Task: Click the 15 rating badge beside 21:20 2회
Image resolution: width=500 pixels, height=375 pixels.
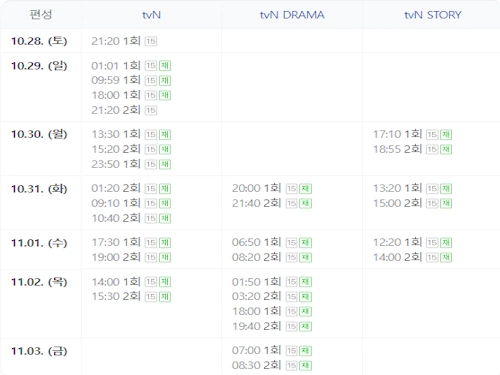Action: [x=151, y=110]
